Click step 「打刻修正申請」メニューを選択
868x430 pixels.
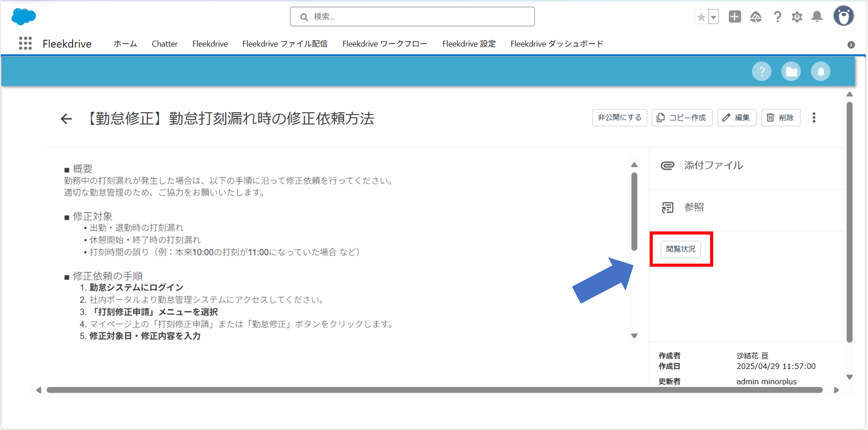[x=154, y=312]
